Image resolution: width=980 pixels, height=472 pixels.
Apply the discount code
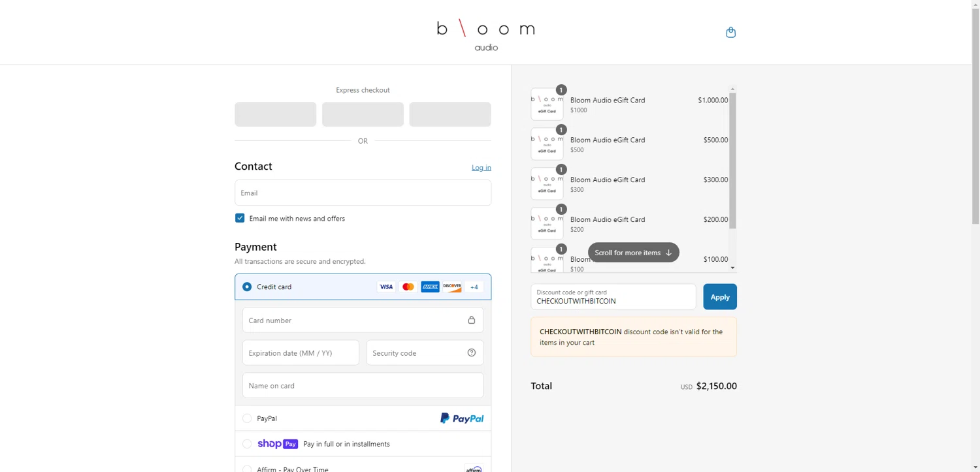(x=720, y=296)
